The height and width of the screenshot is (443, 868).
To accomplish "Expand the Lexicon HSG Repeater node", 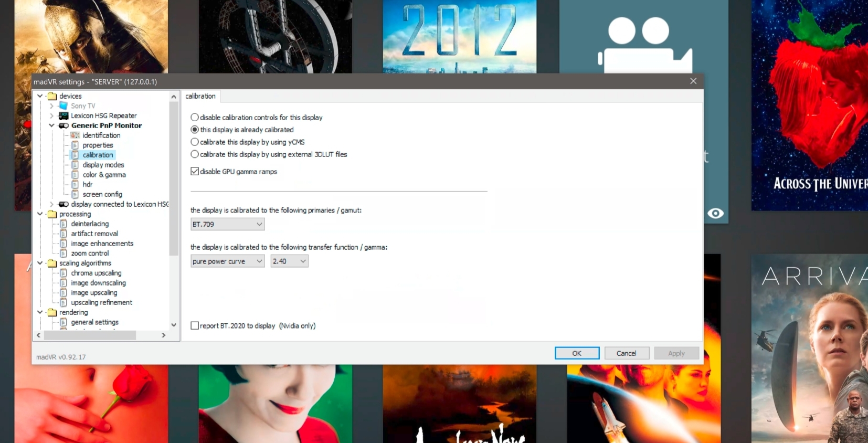I will coord(51,116).
